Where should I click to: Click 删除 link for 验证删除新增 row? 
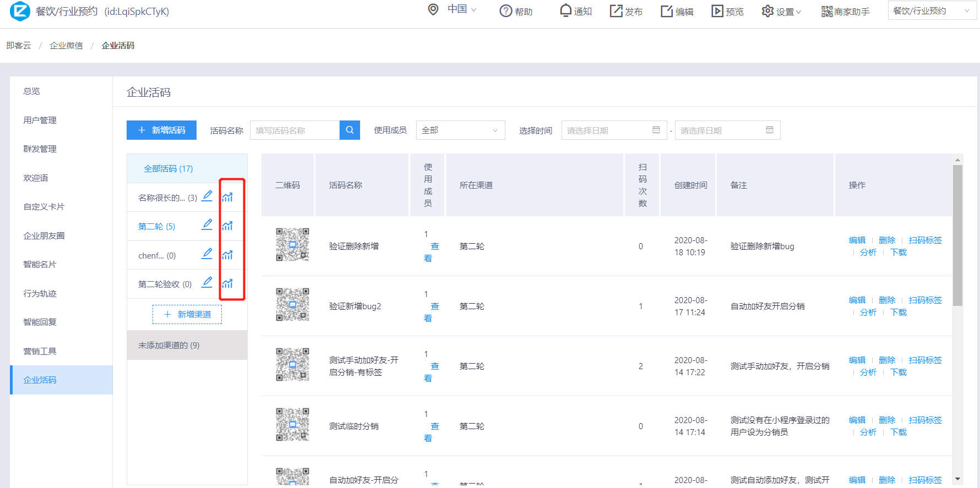tap(887, 240)
